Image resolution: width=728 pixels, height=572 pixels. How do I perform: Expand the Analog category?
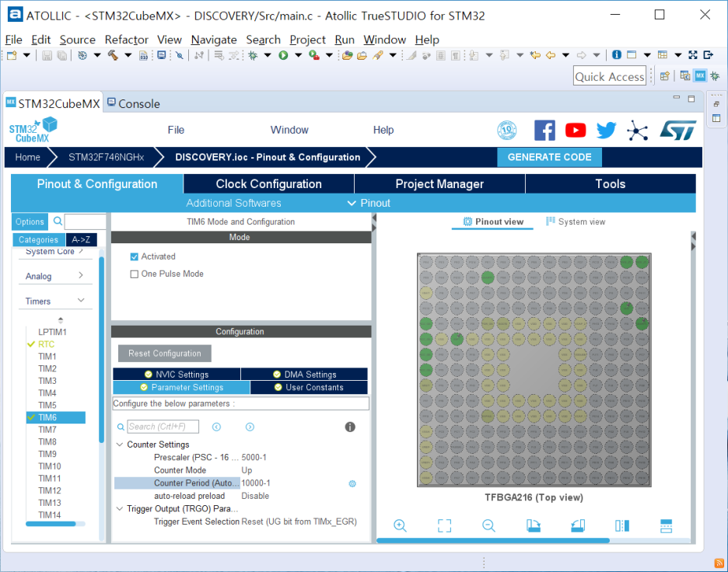(54, 276)
